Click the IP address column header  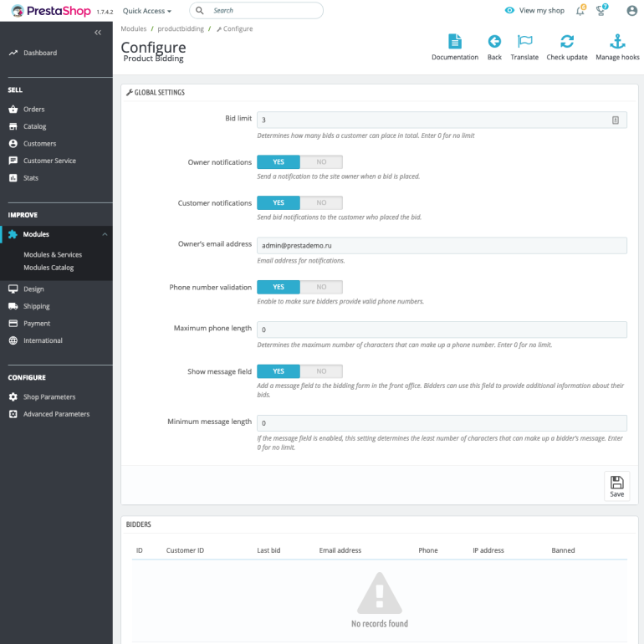coord(488,550)
